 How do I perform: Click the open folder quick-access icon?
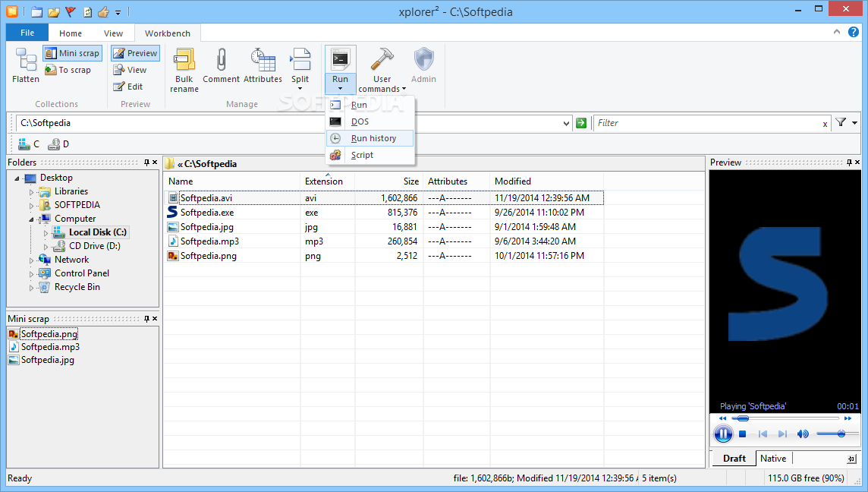pyautogui.click(x=54, y=11)
